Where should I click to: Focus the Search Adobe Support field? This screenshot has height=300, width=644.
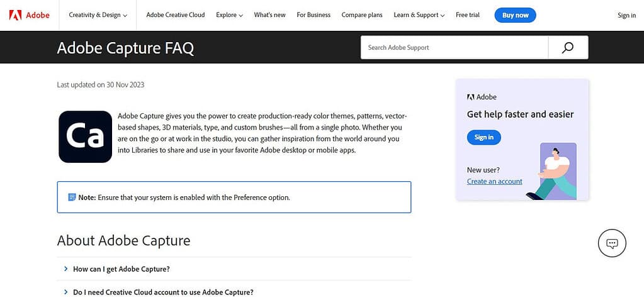[455, 48]
